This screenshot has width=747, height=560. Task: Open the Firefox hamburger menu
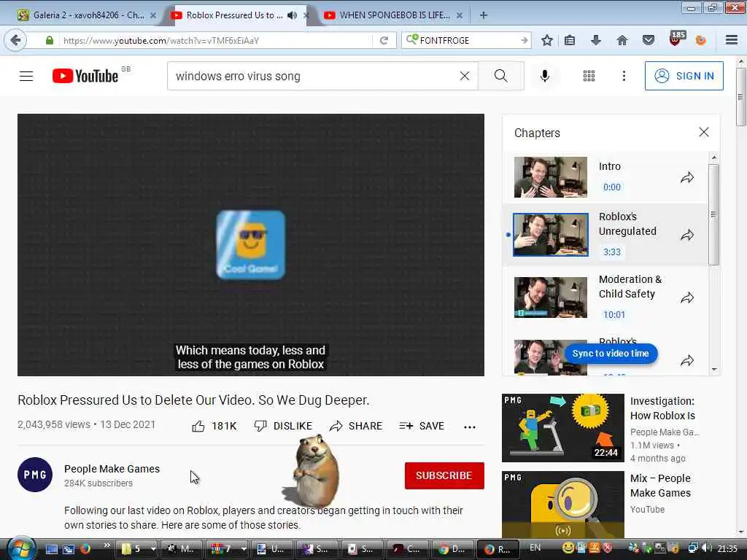731,41
